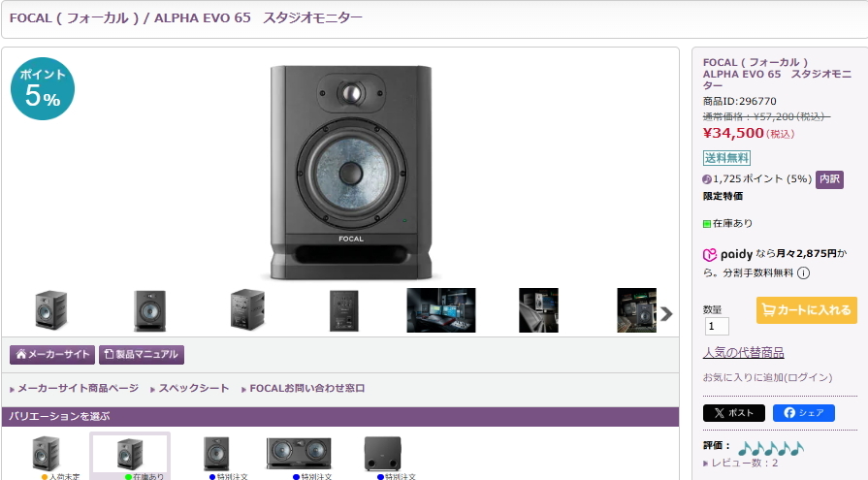
Task: Choose dual-woofer horizontal speaker variation
Action: click(x=299, y=454)
